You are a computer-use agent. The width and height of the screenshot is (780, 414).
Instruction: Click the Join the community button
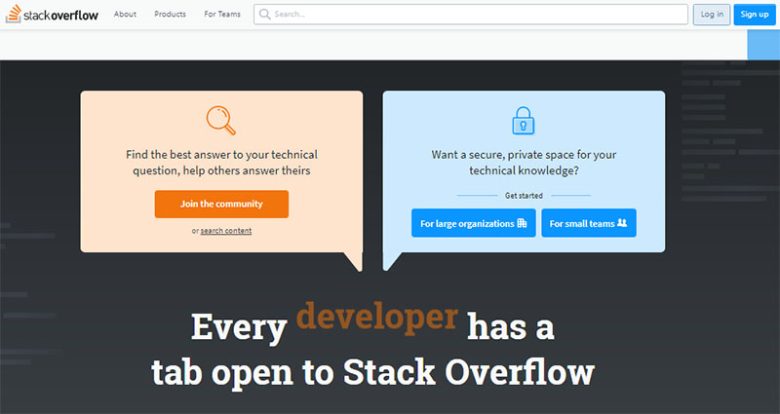click(221, 204)
